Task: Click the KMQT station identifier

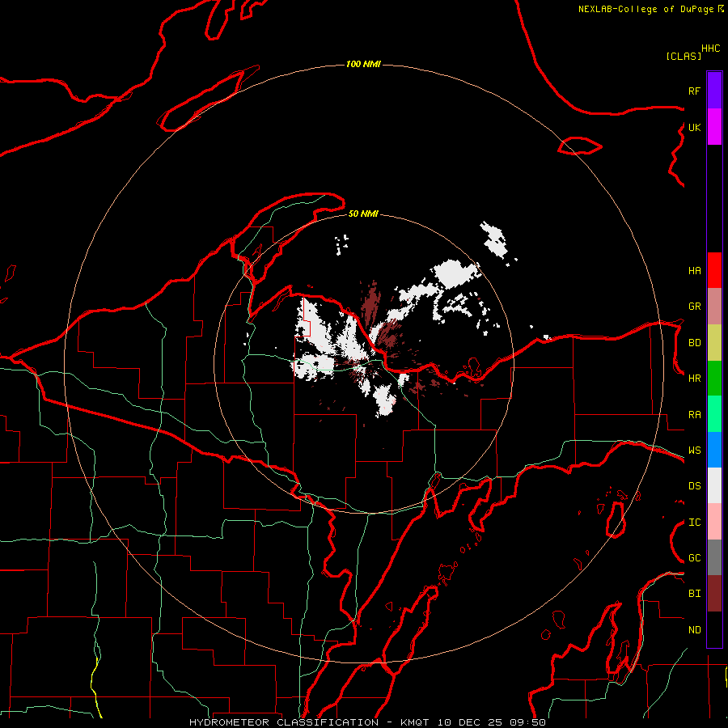Action: pyautogui.click(x=415, y=722)
